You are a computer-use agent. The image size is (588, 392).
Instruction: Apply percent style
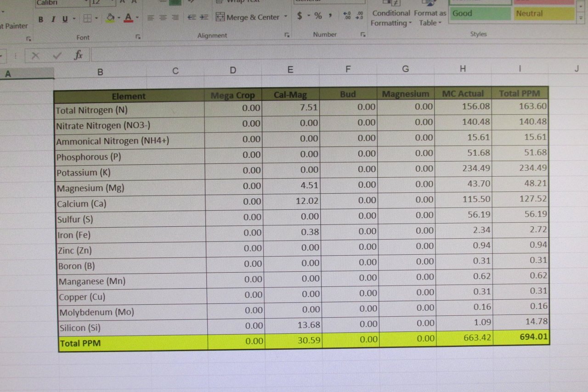[x=318, y=16]
